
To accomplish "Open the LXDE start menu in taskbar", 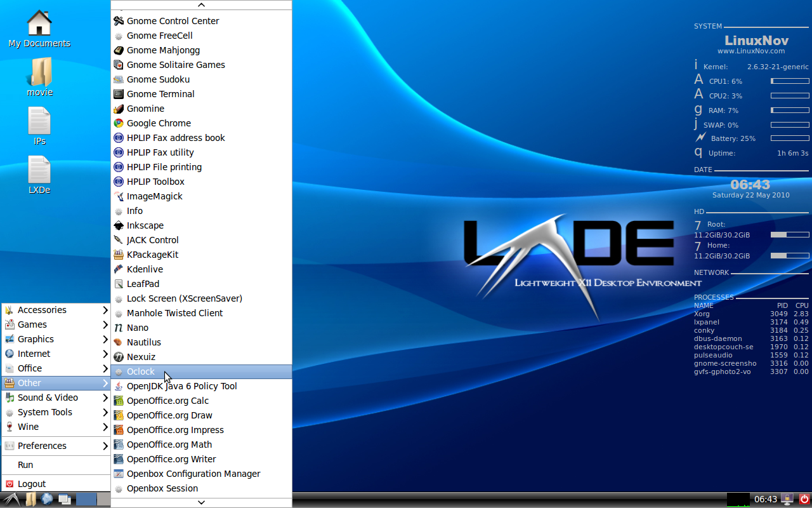I will pyautogui.click(x=10, y=499).
